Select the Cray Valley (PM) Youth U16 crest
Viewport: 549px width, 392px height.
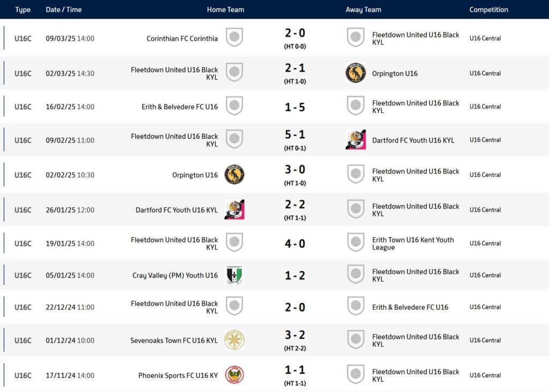coord(234,275)
